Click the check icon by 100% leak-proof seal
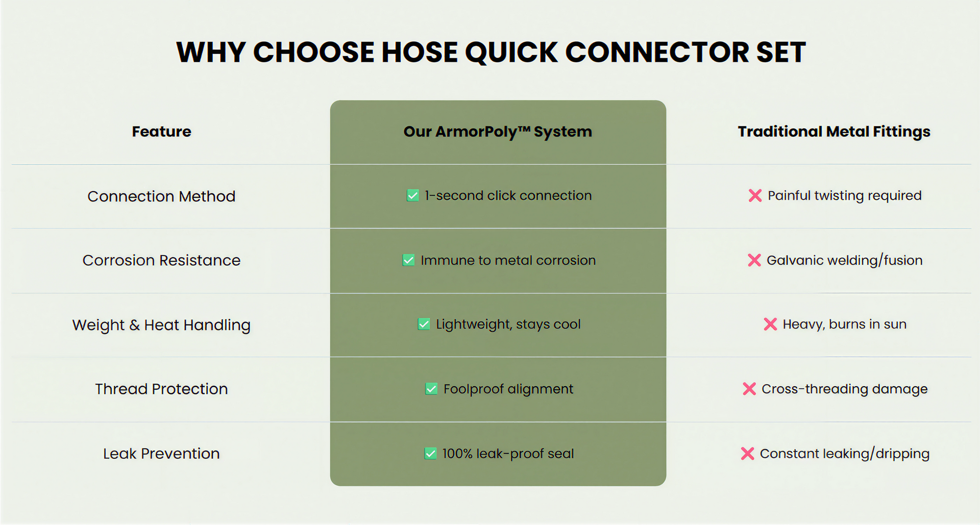 [x=430, y=453]
